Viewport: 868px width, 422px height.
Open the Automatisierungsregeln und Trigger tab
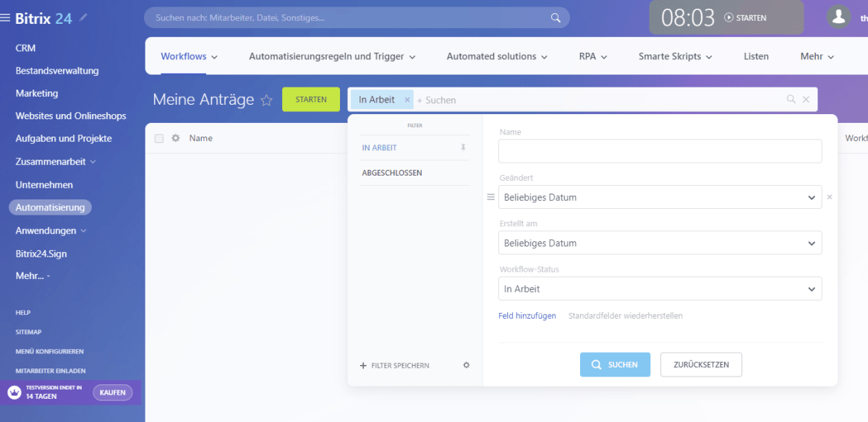tap(332, 56)
